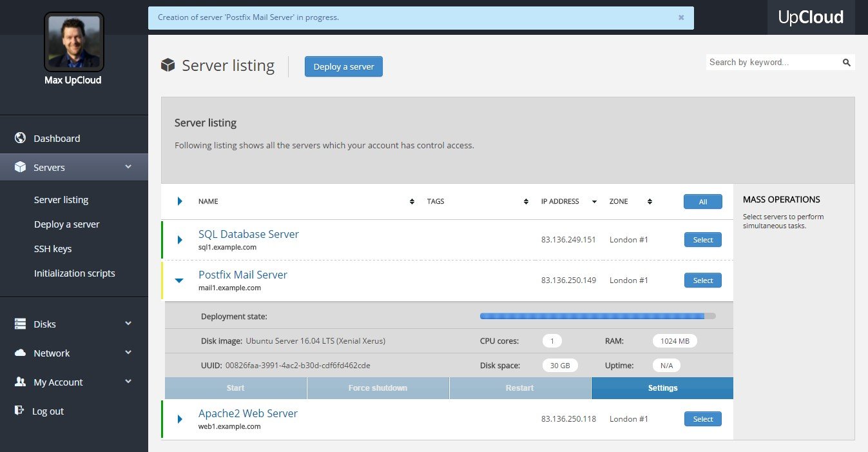Click the blue Deploy a server button
The image size is (868, 452).
coord(343,66)
